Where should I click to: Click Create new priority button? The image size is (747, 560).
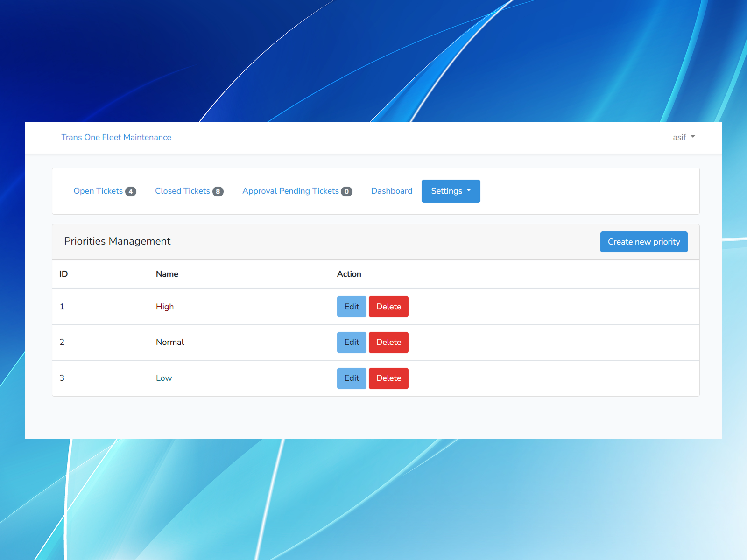[x=644, y=242]
